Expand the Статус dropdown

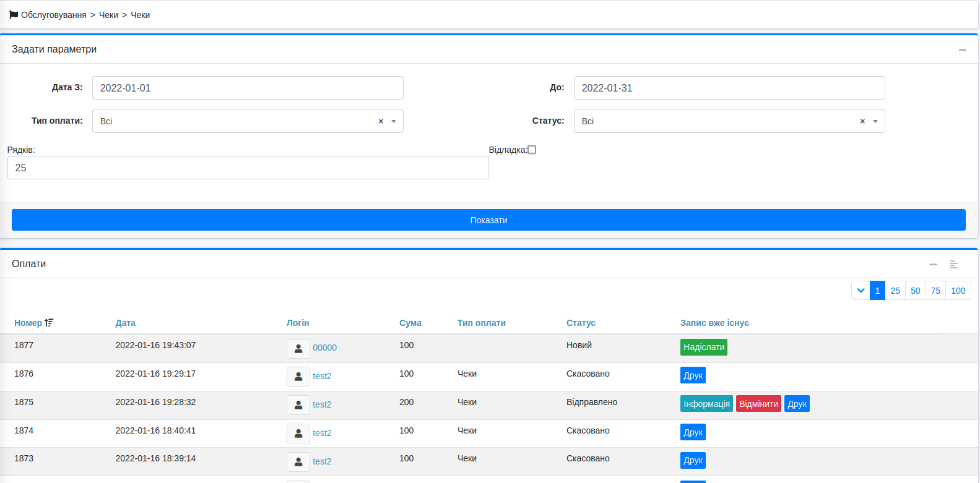pos(875,121)
